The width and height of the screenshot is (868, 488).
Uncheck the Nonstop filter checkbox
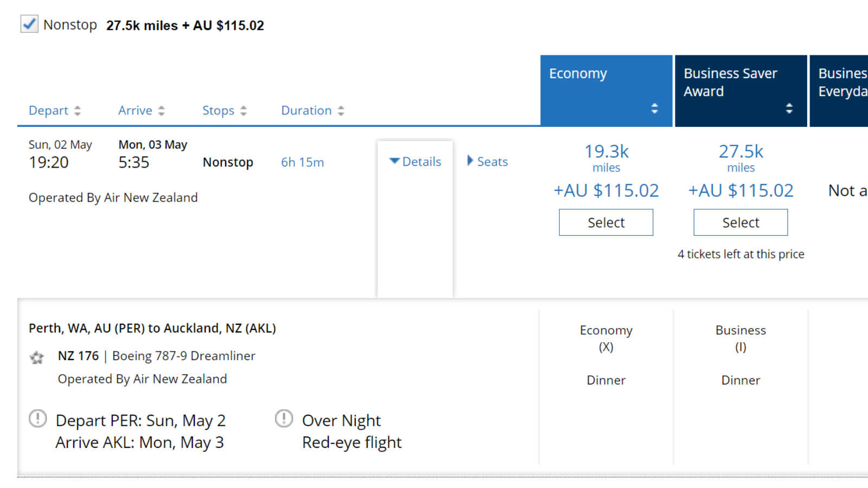29,24
